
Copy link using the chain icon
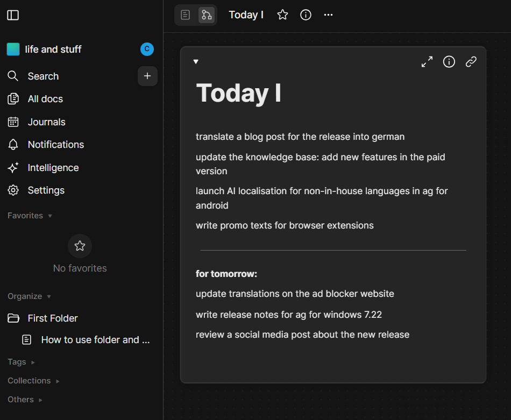[471, 62]
